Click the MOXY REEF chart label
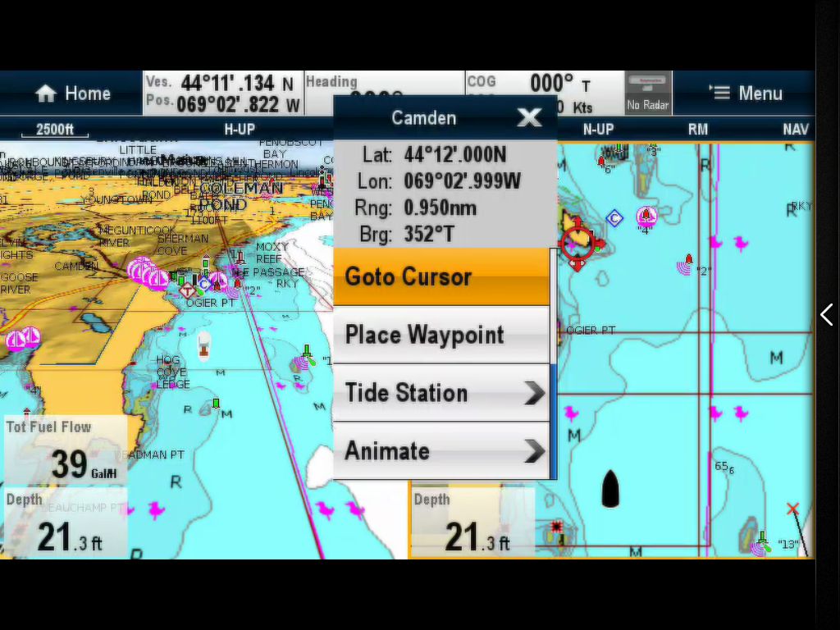 click(x=272, y=253)
